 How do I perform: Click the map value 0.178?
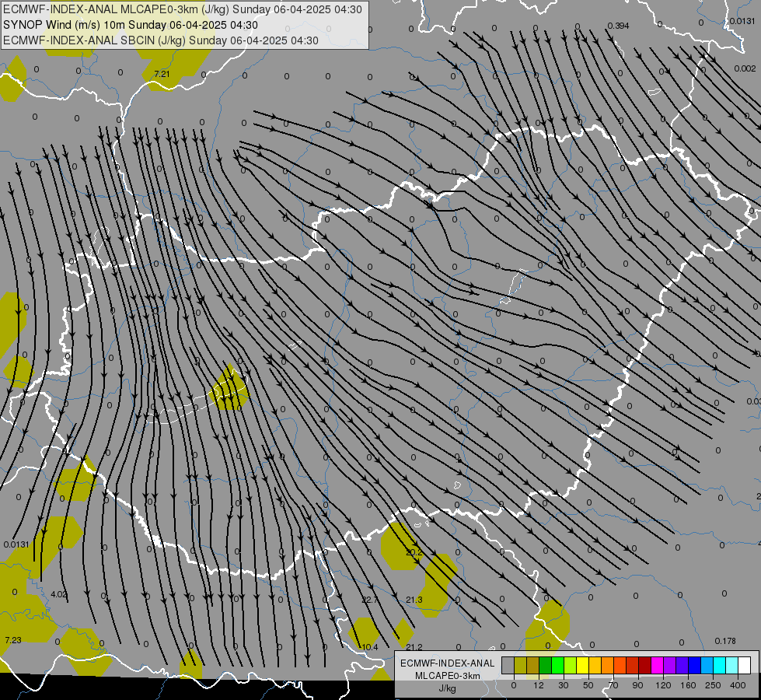click(x=725, y=641)
